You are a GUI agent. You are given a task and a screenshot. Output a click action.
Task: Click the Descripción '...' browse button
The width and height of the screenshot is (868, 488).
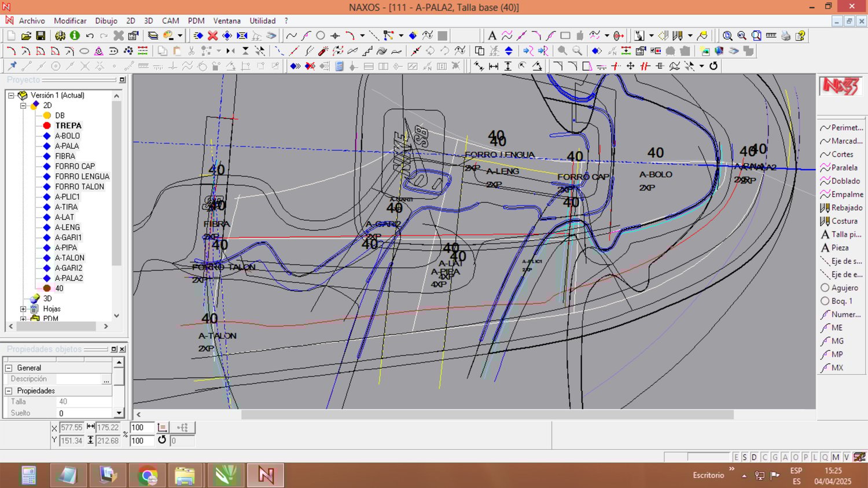[106, 380]
